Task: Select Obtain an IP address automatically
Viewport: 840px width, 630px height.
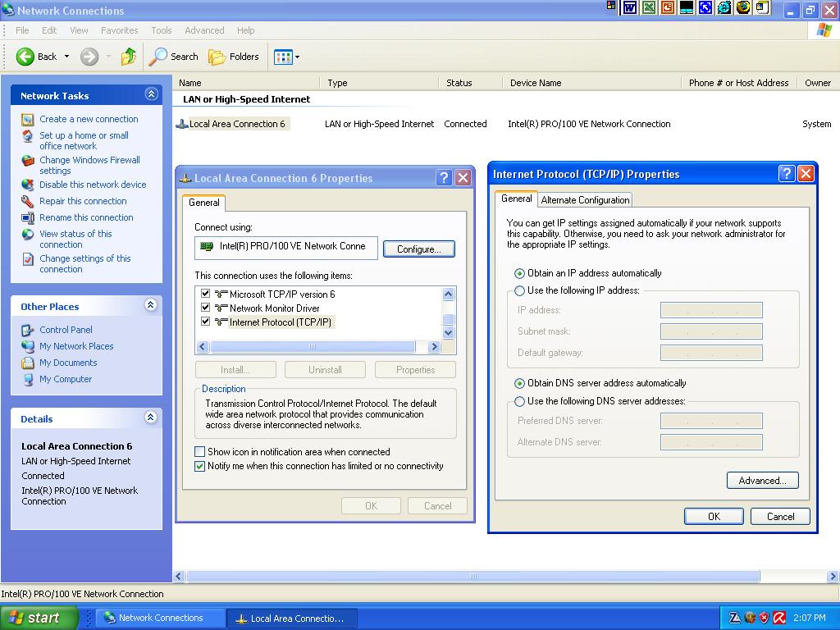Action: point(519,273)
